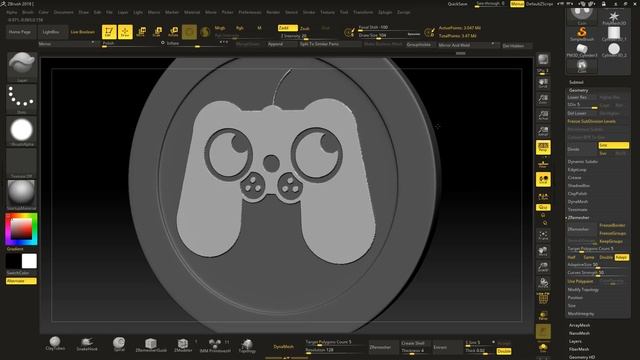
Task: Expand the Modify Topology section
Action: (583, 289)
